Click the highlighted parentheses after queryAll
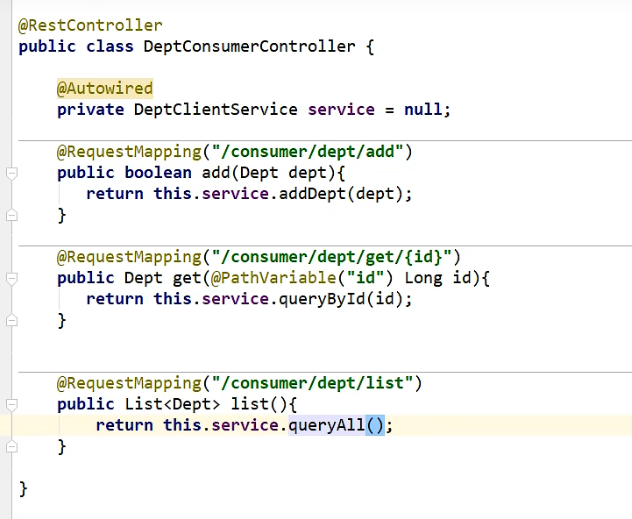The width and height of the screenshot is (632, 519). (375, 425)
